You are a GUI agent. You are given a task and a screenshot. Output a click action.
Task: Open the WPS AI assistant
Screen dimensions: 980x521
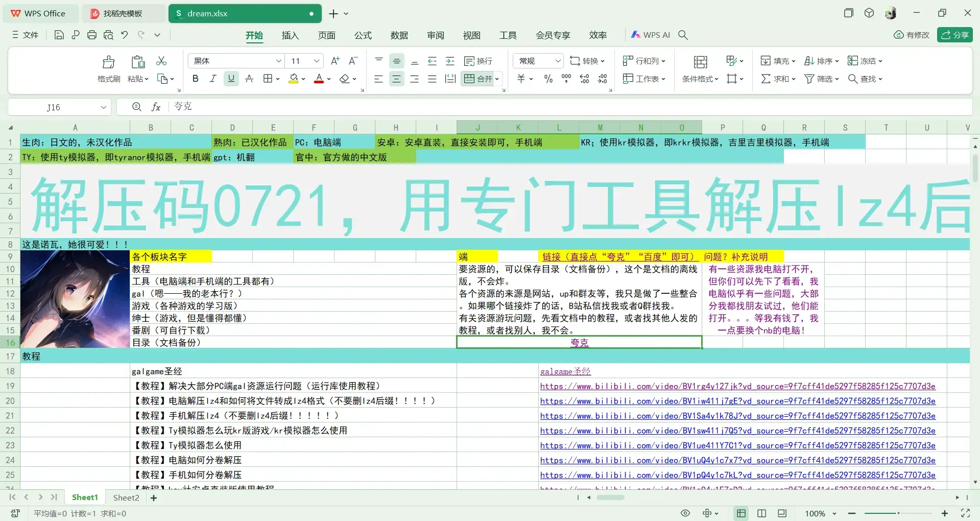pos(650,35)
